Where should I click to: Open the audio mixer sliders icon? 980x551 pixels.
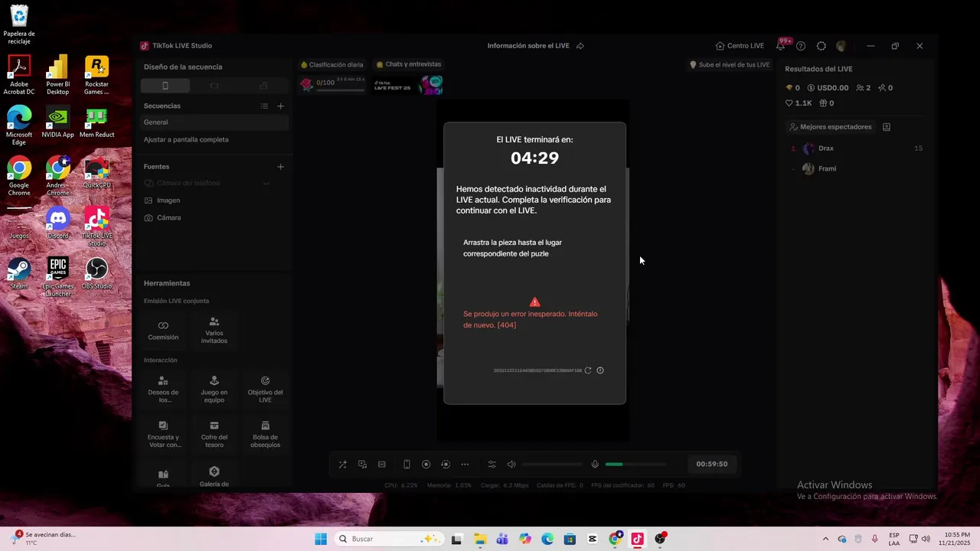click(492, 465)
